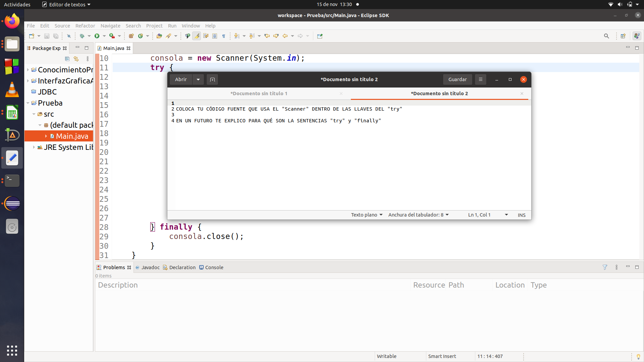Jump to previous annotation with up-arrow icon
644x362 pixels.
[x=252, y=36]
